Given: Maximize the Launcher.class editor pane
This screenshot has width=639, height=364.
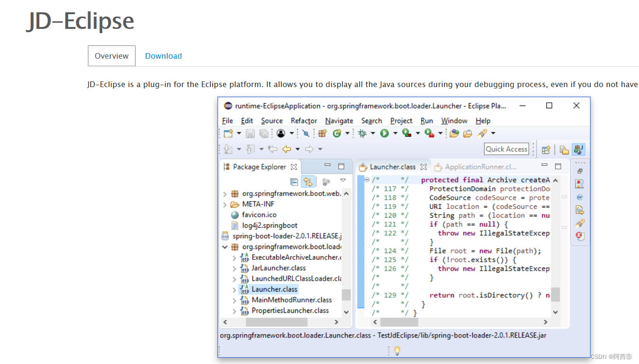Looking at the screenshot, I should click(558, 166).
